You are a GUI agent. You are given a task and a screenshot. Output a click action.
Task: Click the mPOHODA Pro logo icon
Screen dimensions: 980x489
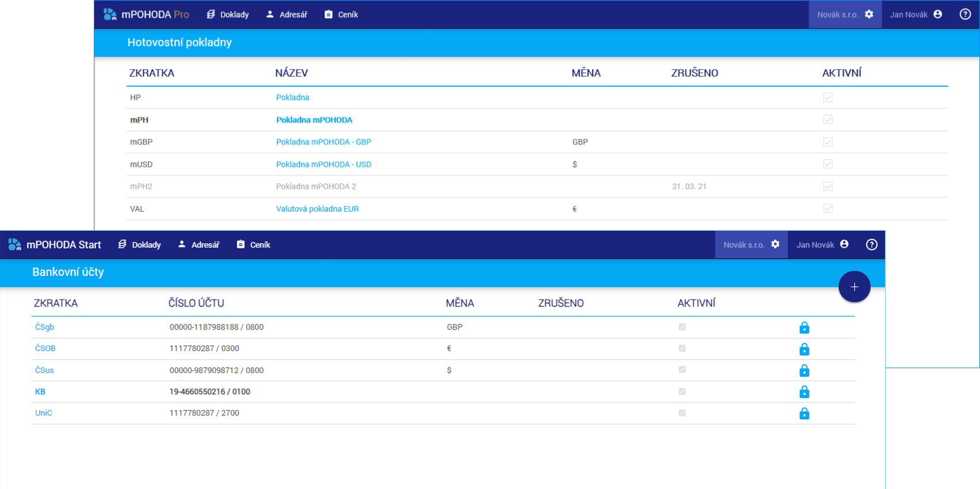pos(110,14)
